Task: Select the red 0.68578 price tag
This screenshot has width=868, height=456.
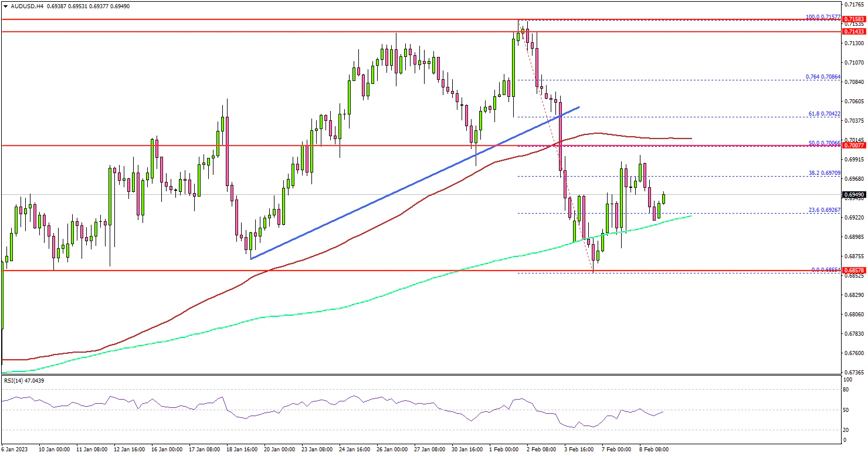Action: [853, 271]
